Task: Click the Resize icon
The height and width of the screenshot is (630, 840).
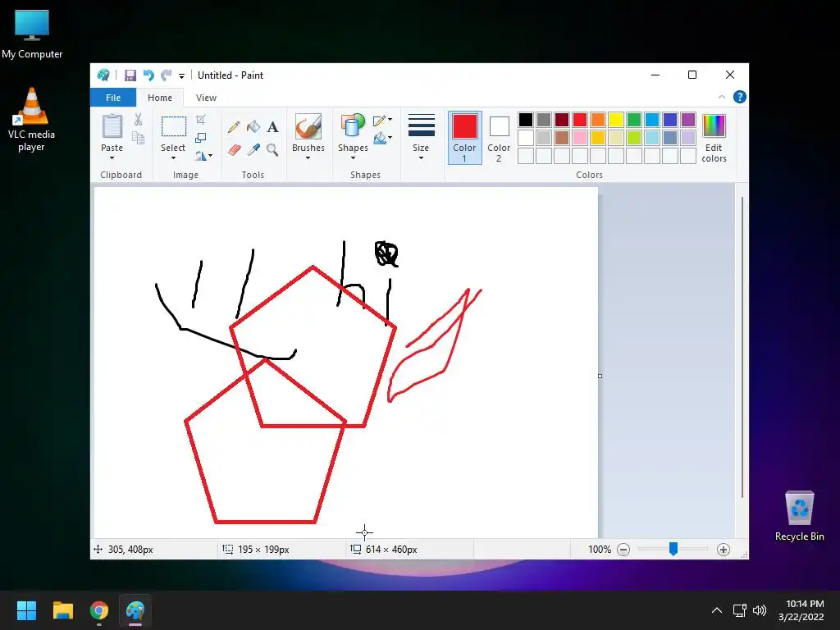Action: 200,138
